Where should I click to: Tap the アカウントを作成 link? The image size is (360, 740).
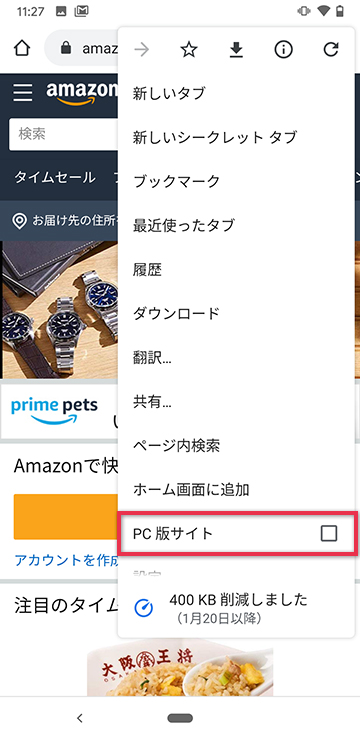(x=66, y=560)
